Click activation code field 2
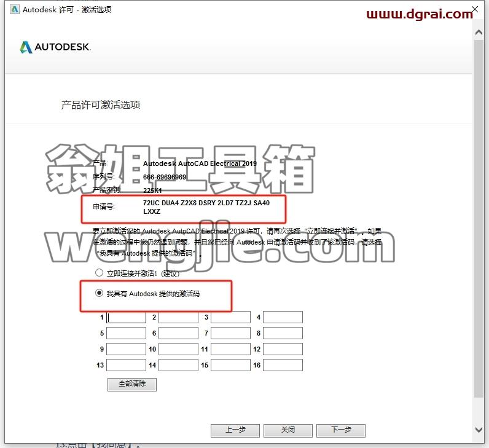Screen dimensions: 489x448 coord(178,317)
